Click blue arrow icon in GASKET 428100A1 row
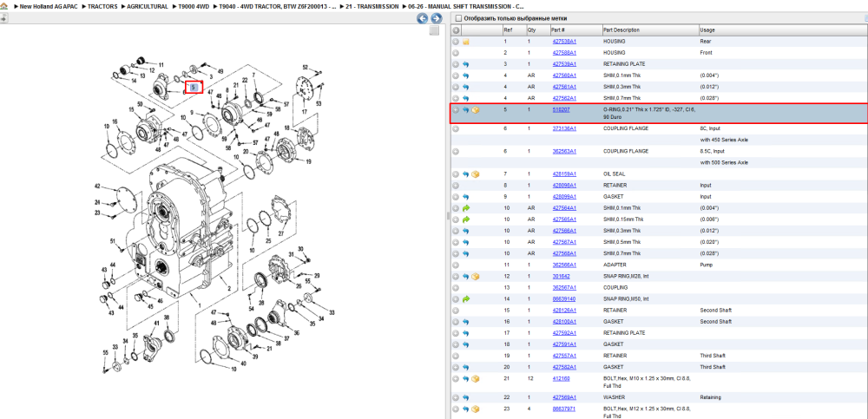Viewport: 868px width, 419px height. click(x=465, y=322)
